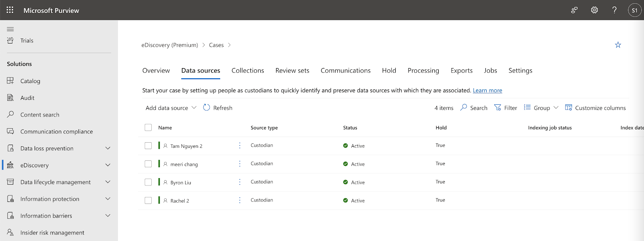Open more options for Tam Nguyen 2
644x241 pixels.
pos(240,145)
